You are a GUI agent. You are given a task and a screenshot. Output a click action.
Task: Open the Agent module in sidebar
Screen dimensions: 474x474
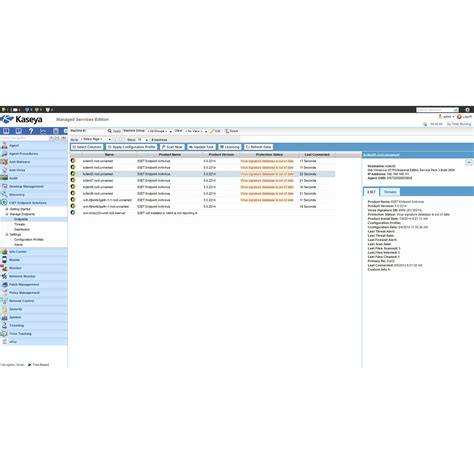pos(34,146)
